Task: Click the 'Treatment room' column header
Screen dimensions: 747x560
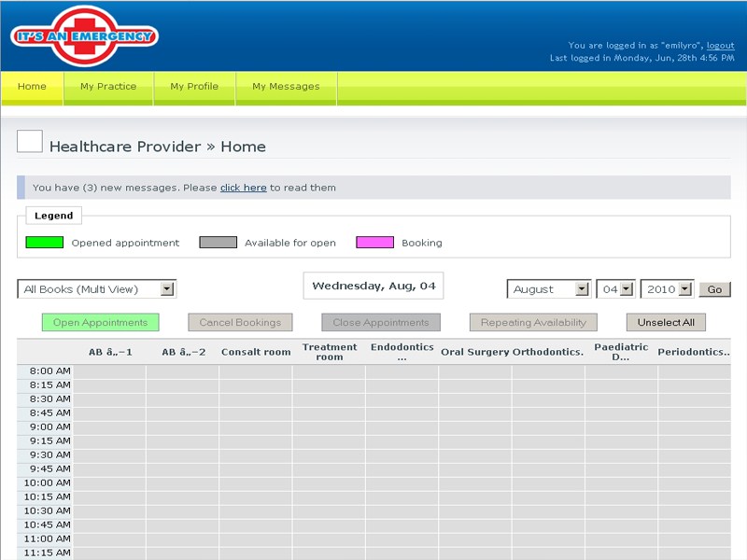Action: (330, 352)
